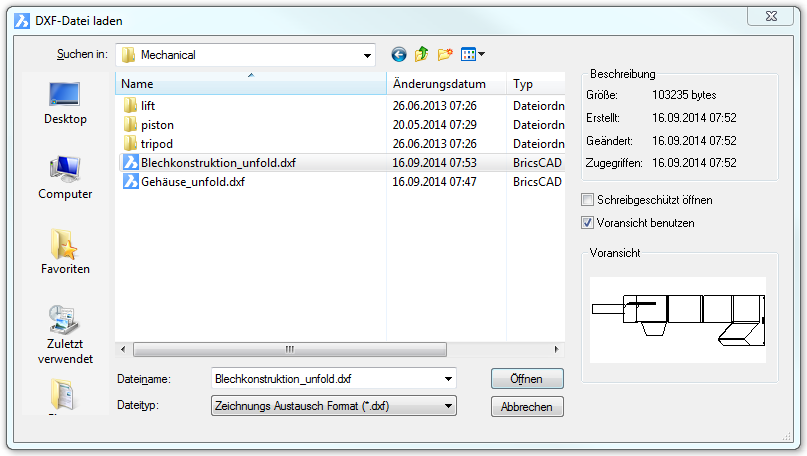807x456 pixels.
Task: Sort by Änderungsdatum column header
Action: 446,85
